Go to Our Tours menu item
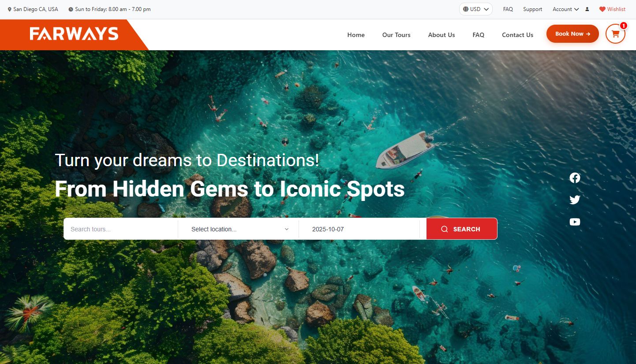The width and height of the screenshot is (636, 364). coord(396,35)
